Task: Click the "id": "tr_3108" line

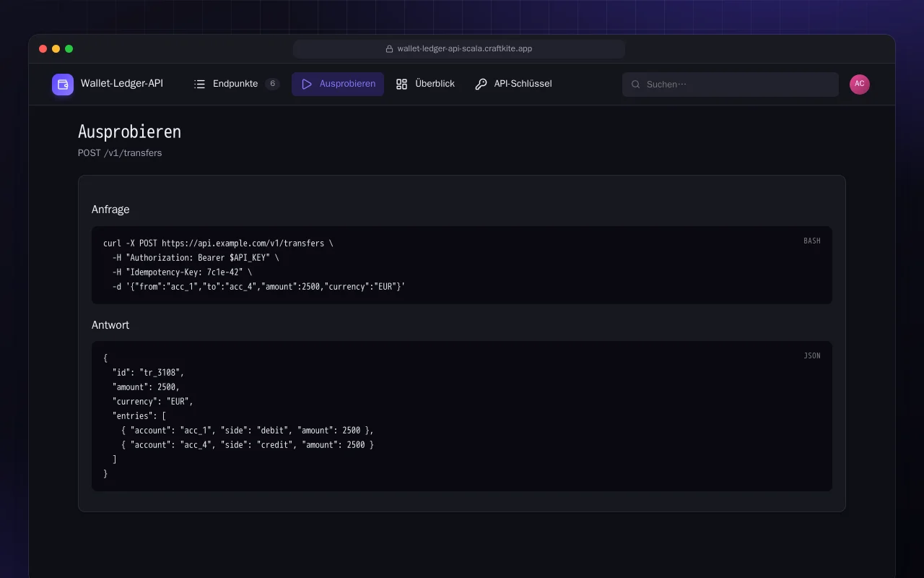Action: (x=149, y=373)
